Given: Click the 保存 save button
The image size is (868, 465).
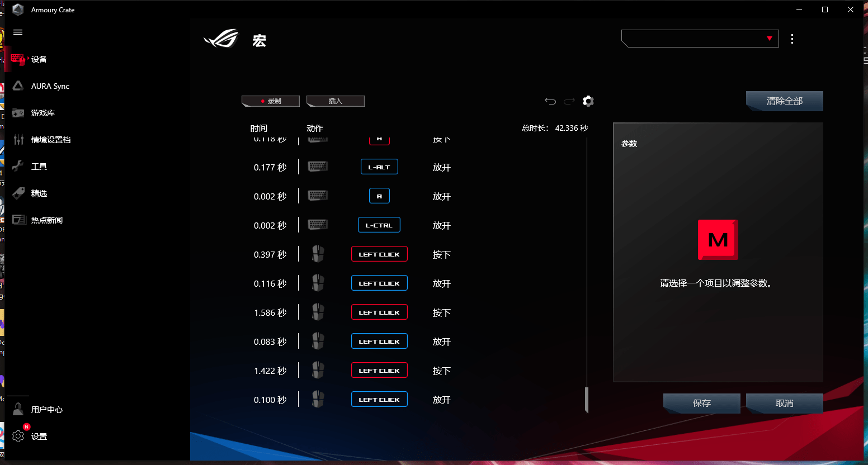Looking at the screenshot, I should pos(701,403).
